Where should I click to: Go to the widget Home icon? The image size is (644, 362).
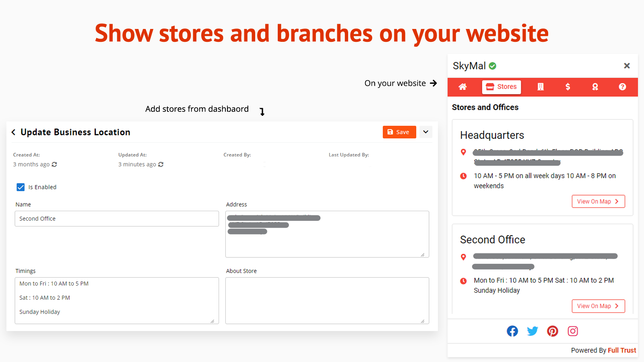click(x=462, y=87)
